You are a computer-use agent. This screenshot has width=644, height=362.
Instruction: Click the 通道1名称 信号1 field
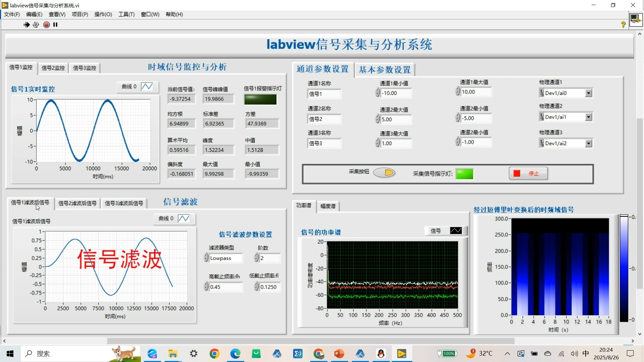324,94
